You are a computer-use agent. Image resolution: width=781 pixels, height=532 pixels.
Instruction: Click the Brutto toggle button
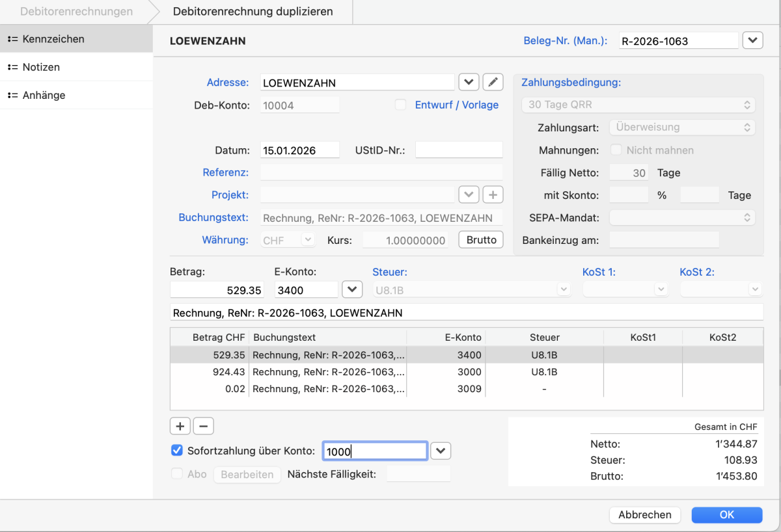click(x=482, y=239)
